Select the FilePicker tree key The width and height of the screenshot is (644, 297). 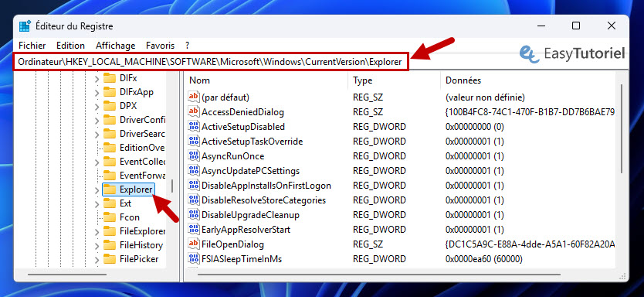139,259
